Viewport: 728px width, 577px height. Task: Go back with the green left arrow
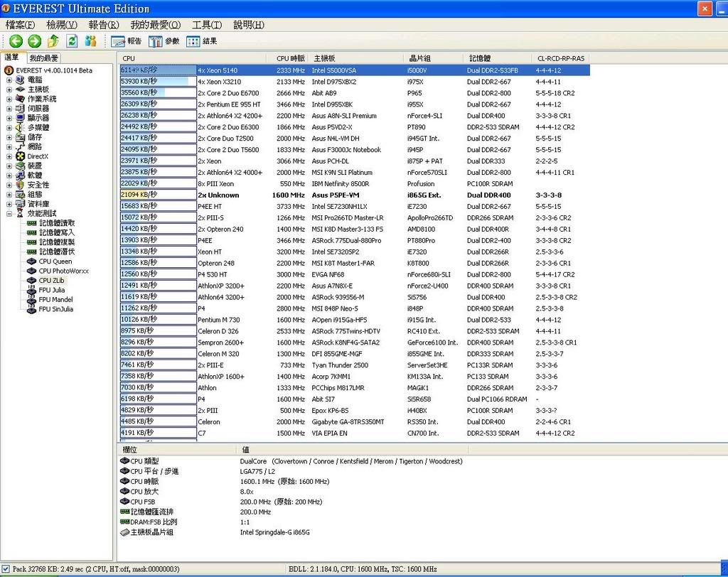[x=16, y=41]
